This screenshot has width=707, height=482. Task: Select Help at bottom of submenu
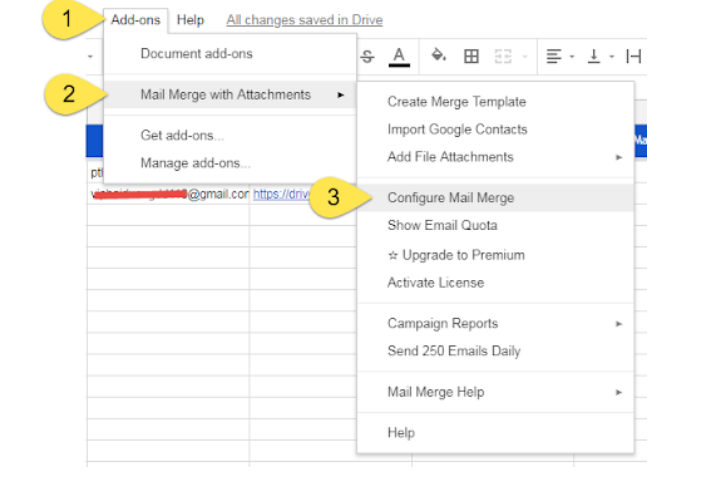pos(496,433)
